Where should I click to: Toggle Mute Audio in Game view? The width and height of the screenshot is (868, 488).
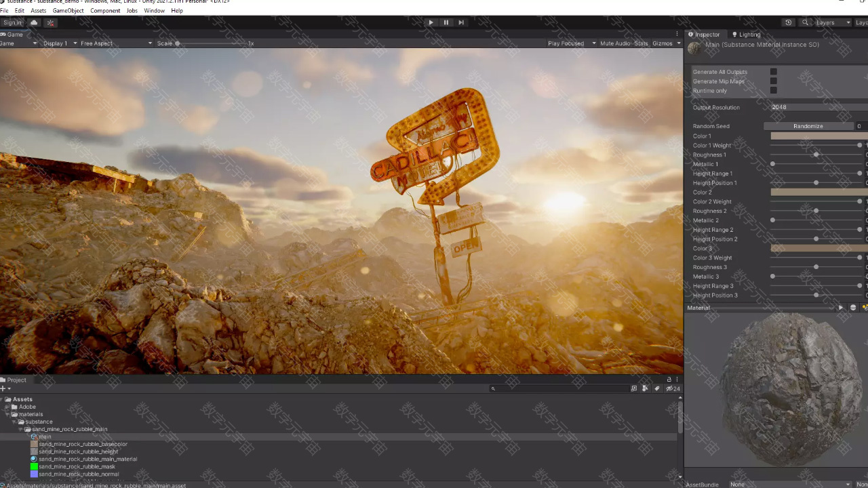615,43
